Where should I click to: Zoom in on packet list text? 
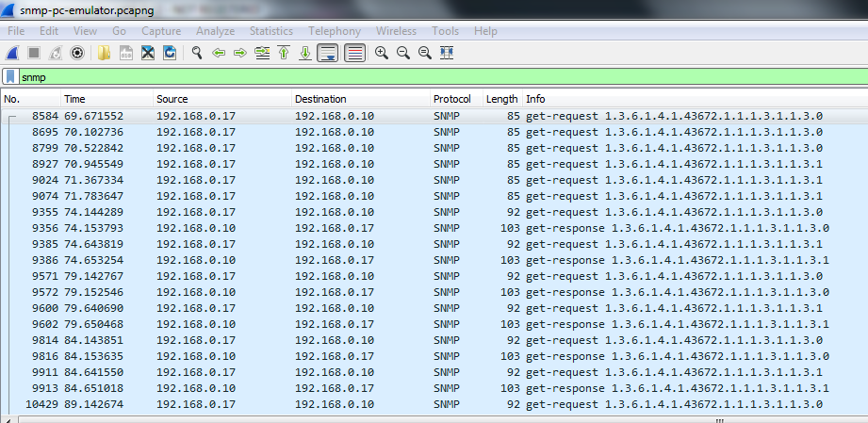381,53
